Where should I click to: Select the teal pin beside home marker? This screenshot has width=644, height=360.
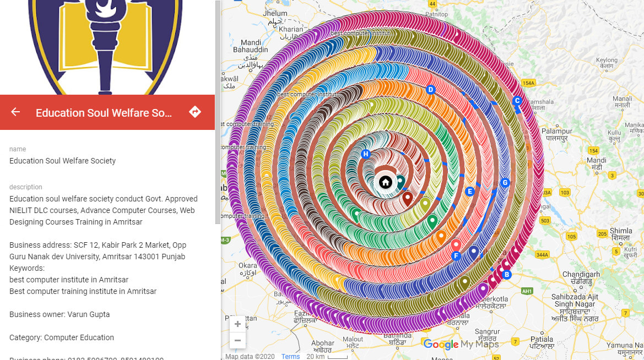coord(399,182)
